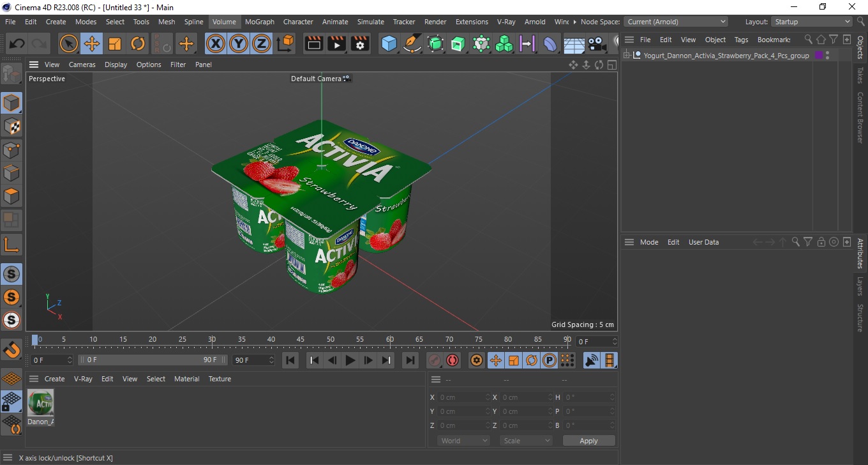Toggle Autokeying button
868x465 pixels.
click(453, 360)
